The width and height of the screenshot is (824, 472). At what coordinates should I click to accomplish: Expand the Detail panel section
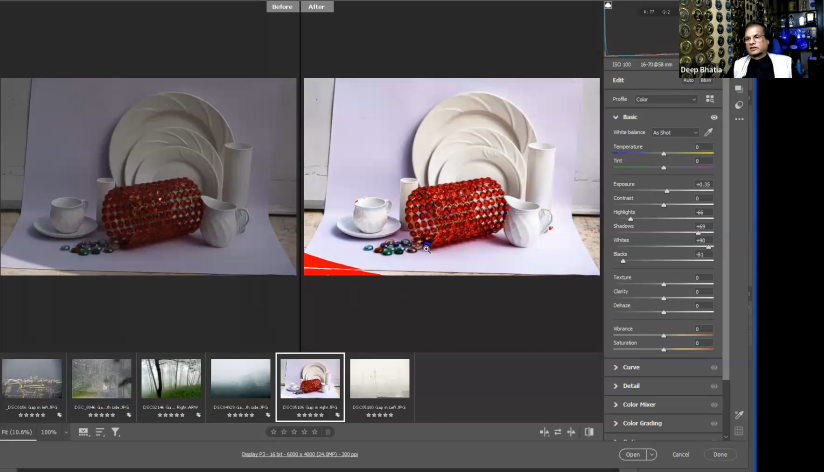pos(631,386)
